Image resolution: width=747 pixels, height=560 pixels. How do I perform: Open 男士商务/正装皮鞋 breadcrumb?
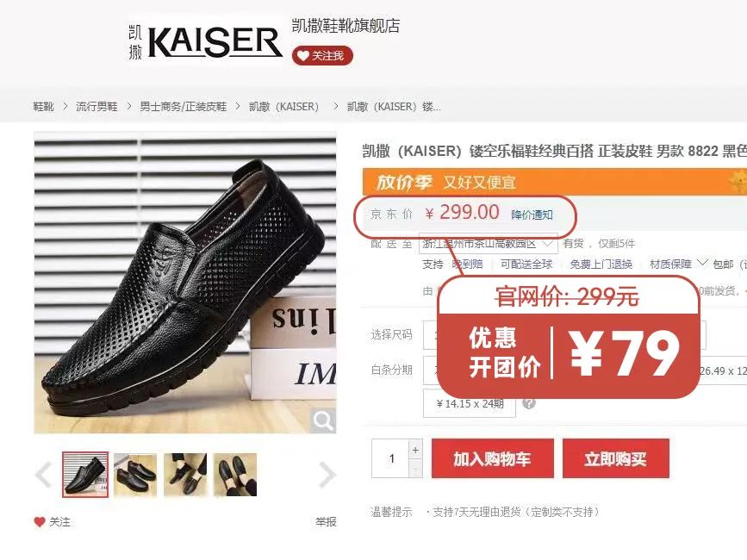click(183, 107)
